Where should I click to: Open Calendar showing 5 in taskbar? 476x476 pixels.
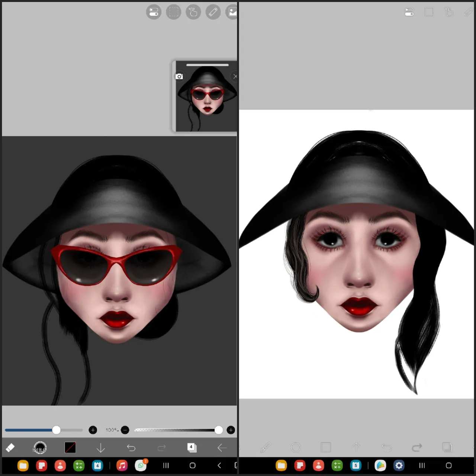click(x=356, y=465)
